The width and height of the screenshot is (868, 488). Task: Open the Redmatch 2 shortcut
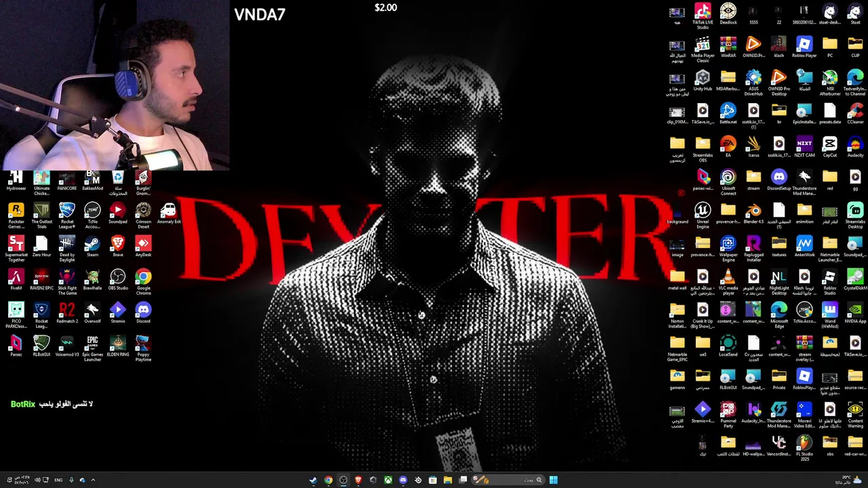(x=67, y=313)
